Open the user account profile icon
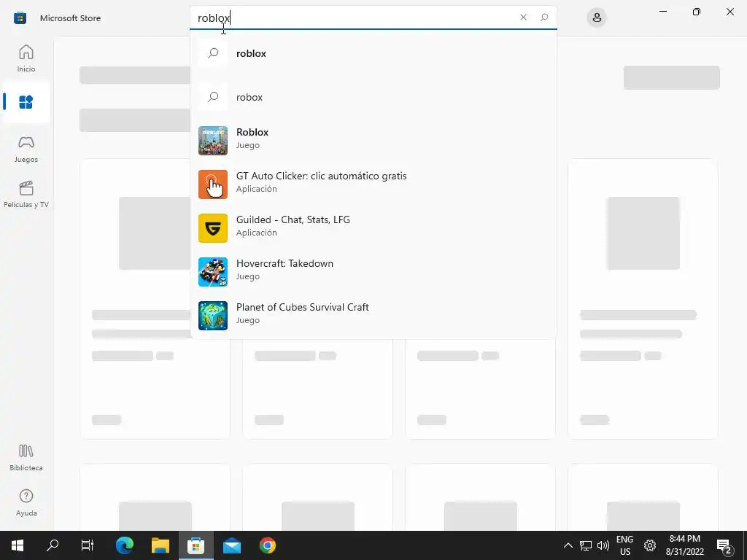This screenshot has height=560, width=747. click(597, 18)
